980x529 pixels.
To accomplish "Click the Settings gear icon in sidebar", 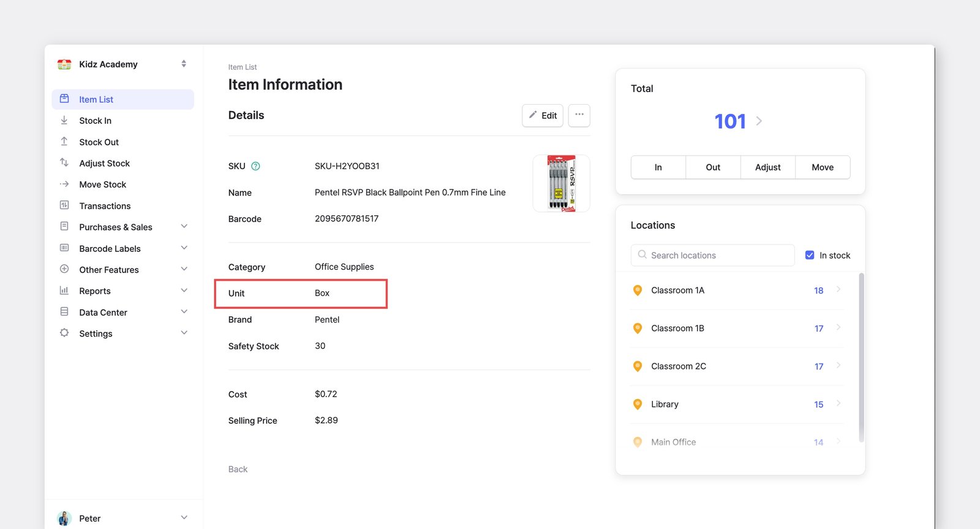I will click(64, 333).
